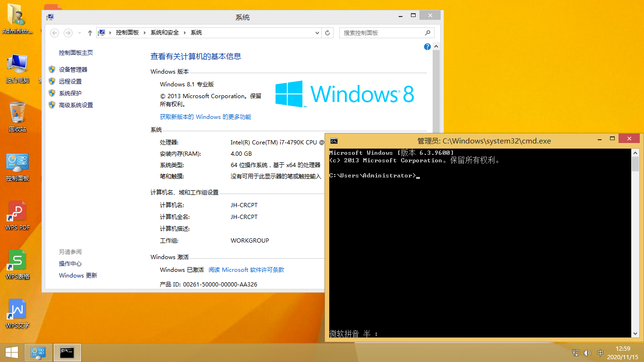The image size is (644, 362).
Task: Refresh the address bar
Action: pyautogui.click(x=328, y=33)
